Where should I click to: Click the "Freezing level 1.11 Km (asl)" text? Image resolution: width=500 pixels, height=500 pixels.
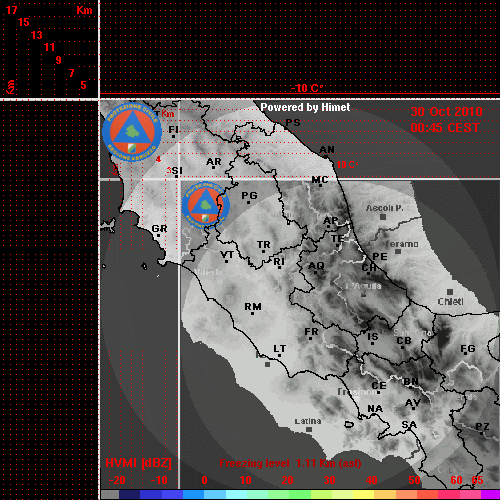[x=290, y=463]
